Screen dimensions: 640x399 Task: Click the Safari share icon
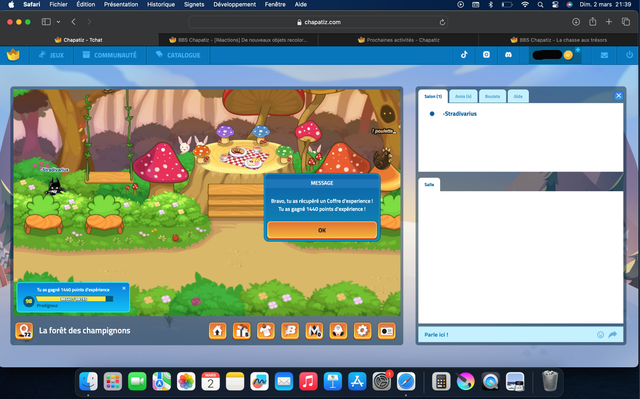coord(593,22)
